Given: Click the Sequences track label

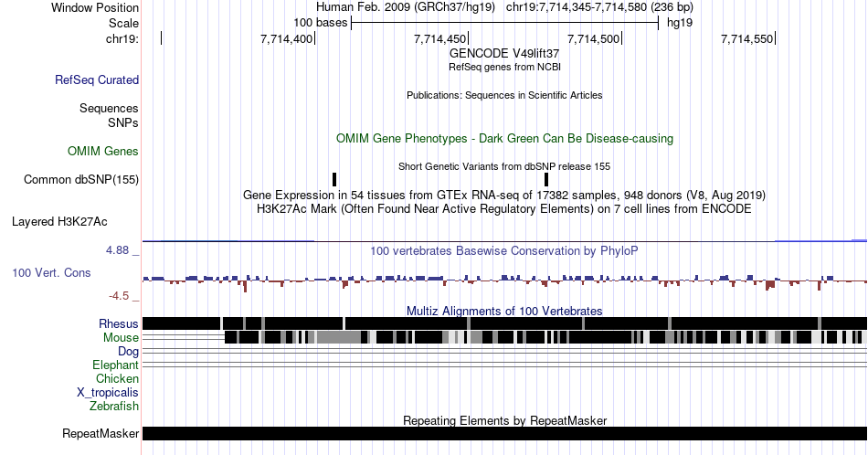Looking at the screenshot, I should [109, 108].
